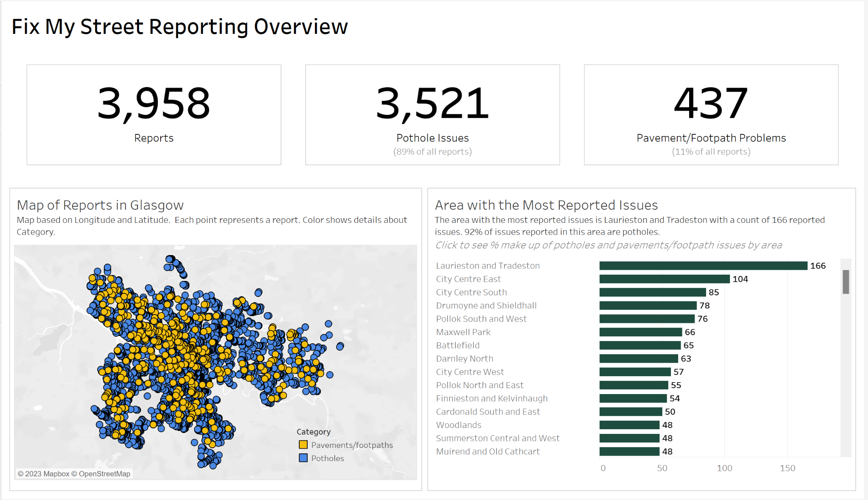Click the Finnieston and Kelvinhaugh label
Viewport: 868px width, 500px height.
click(x=492, y=398)
